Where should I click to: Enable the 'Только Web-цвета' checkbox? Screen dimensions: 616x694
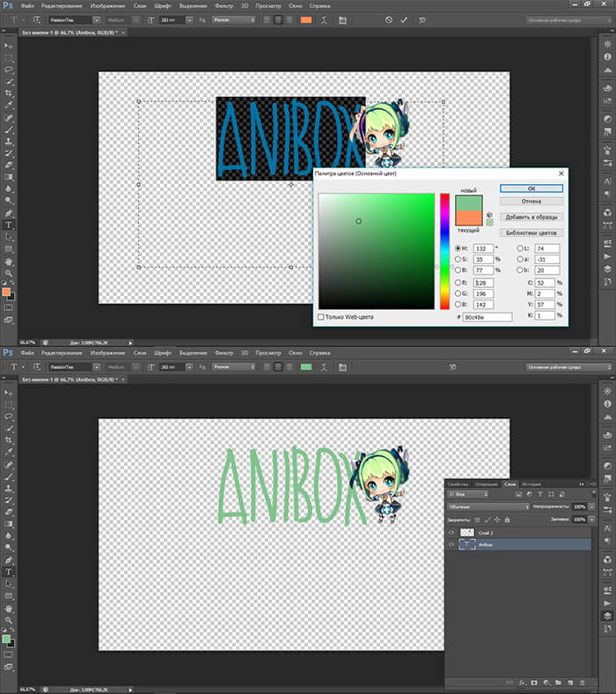320,316
